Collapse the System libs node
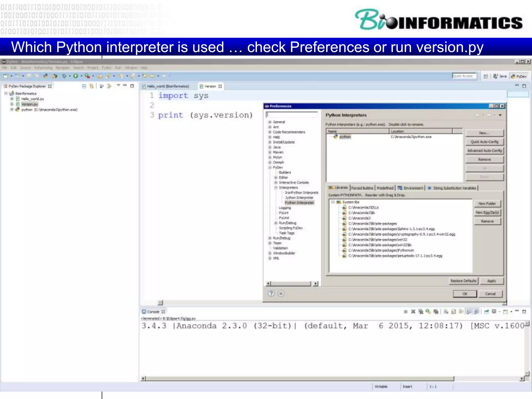The width and height of the screenshot is (532, 399). point(333,202)
